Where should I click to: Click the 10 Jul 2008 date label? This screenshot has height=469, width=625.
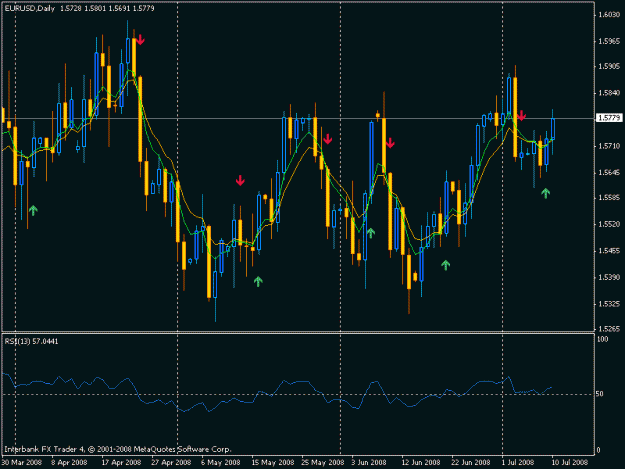point(568,462)
